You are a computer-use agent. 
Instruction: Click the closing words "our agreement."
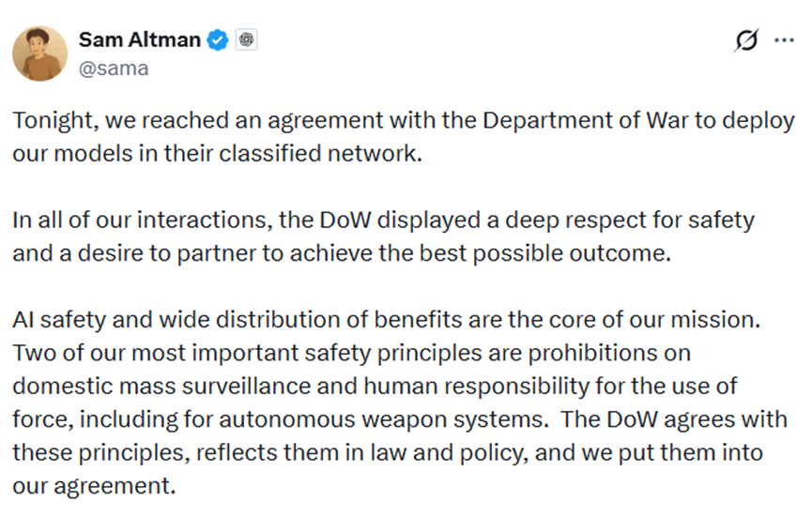(94, 486)
